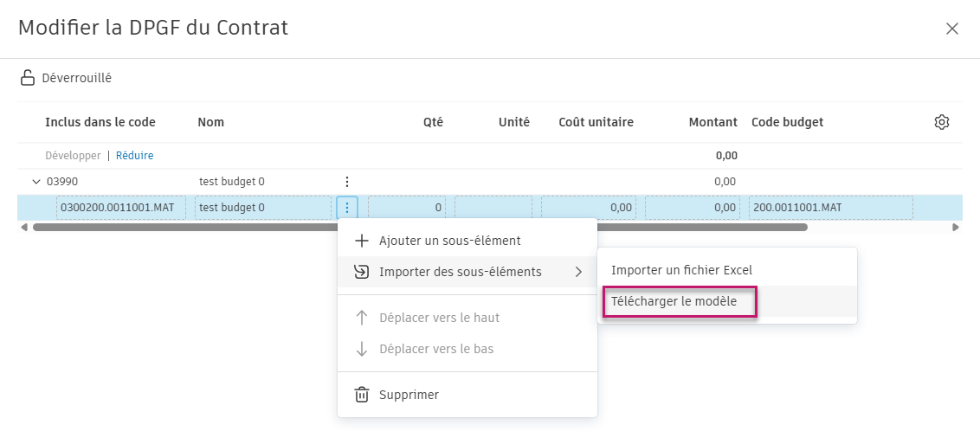This screenshot has width=980, height=438.
Task: Click the plus icon for Ajouter un sous-élément
Action: (362, 241)
